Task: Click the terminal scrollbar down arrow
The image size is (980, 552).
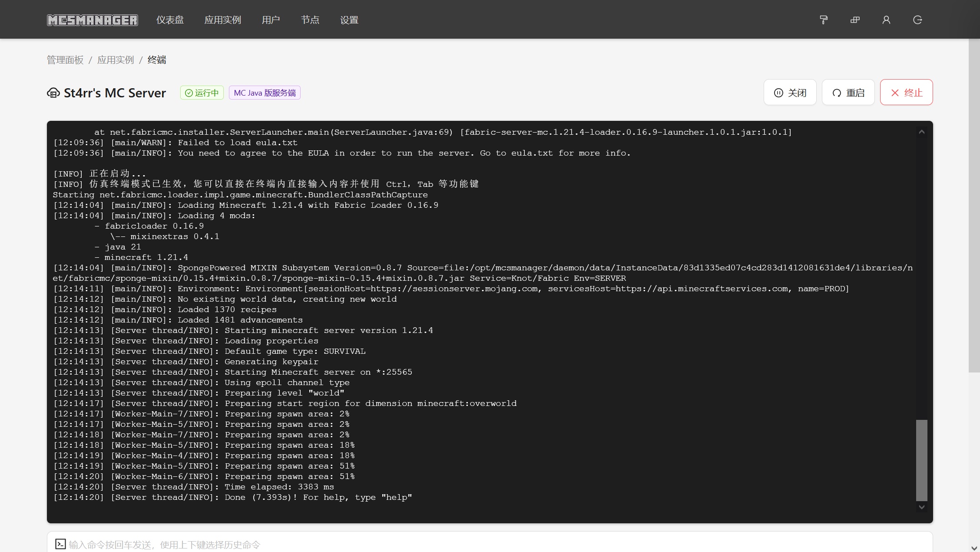Action: pyautogui.click(x=921, y=507)
